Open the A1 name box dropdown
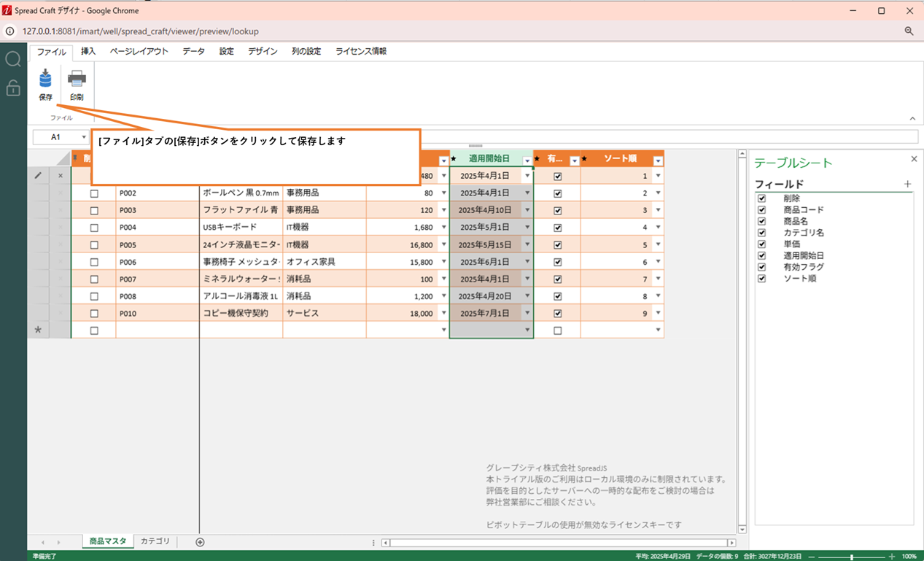The image size is (924, 561). [x=84, y=137]
